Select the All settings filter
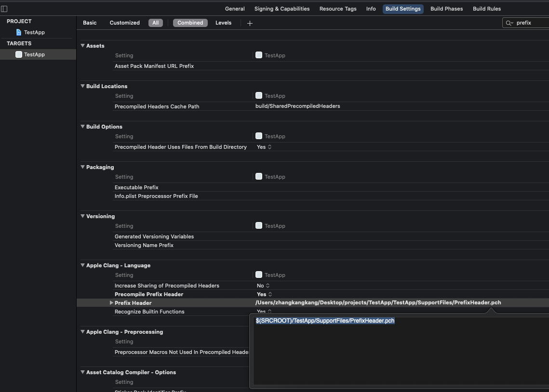 (x=155, y=23)
